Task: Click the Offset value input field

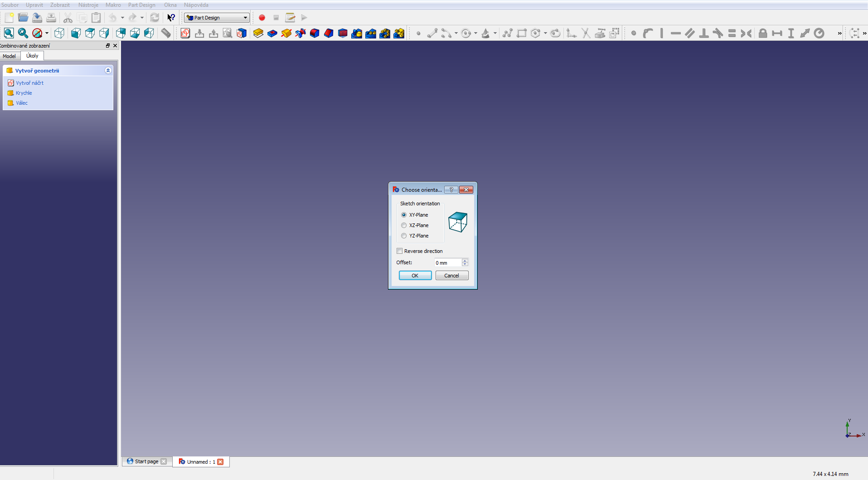Action: coord(447,263)
